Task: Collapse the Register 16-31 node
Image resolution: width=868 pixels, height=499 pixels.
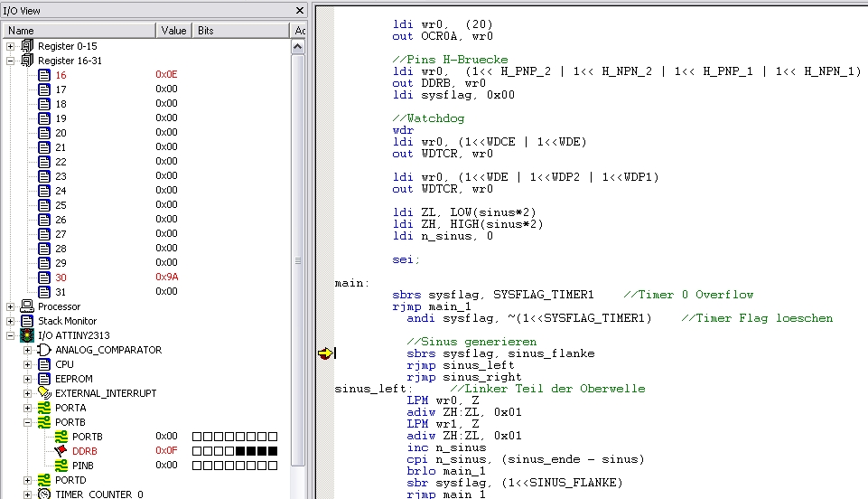Action: pyautogui.click(x=10, y=61)
